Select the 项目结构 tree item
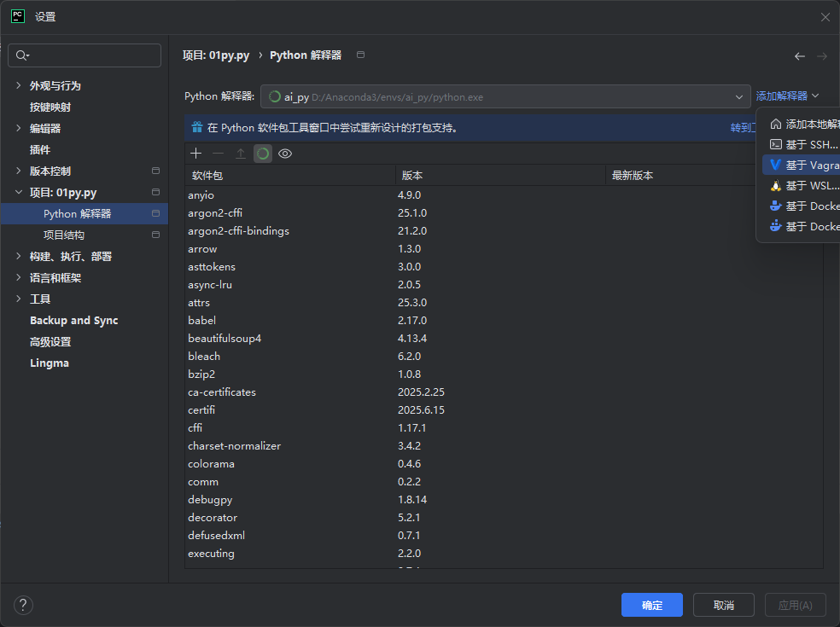The height and width of the screenshot is (627, 840). point(85,235)
